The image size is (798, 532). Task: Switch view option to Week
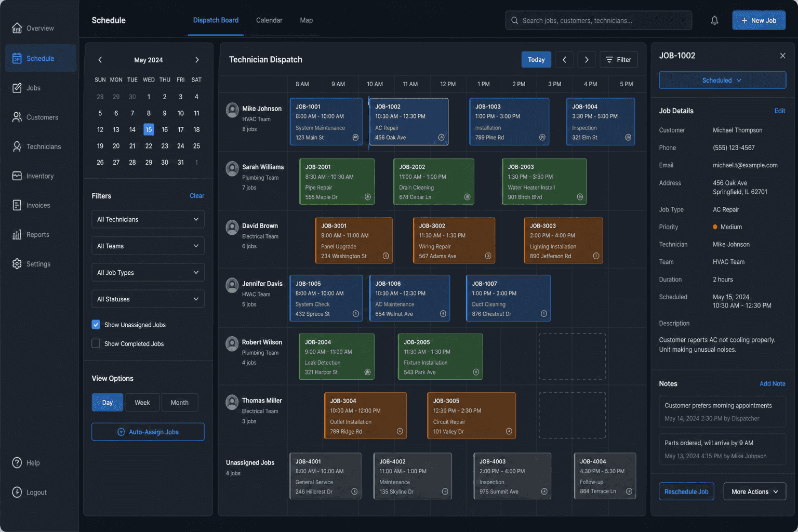coord(142,403)
